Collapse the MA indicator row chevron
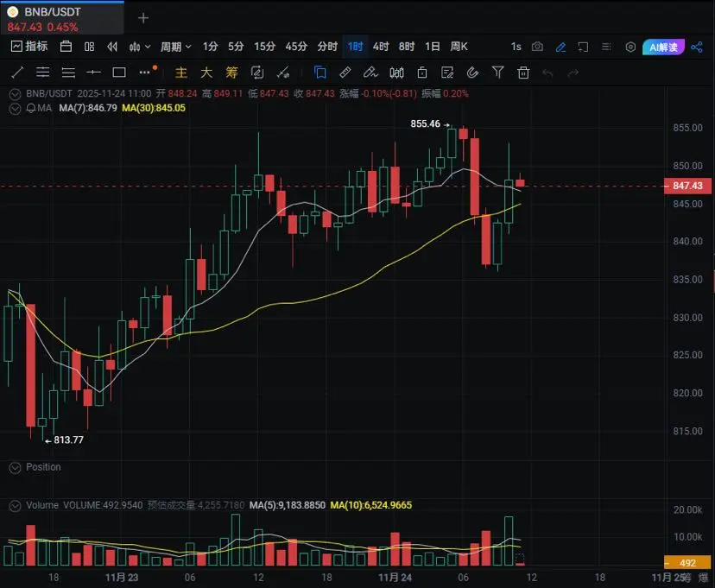Viewport: 715px width, 588px height. click(x=15, y=109)
